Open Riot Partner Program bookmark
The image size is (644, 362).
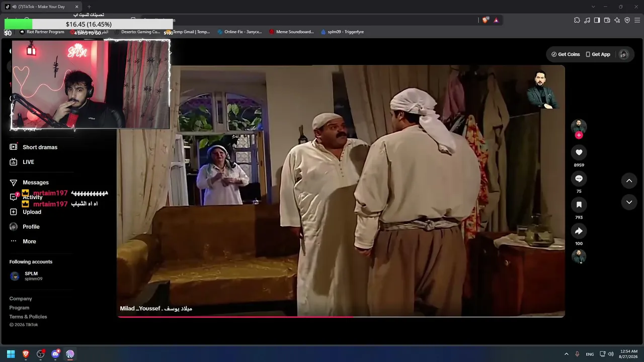point(42,32)
